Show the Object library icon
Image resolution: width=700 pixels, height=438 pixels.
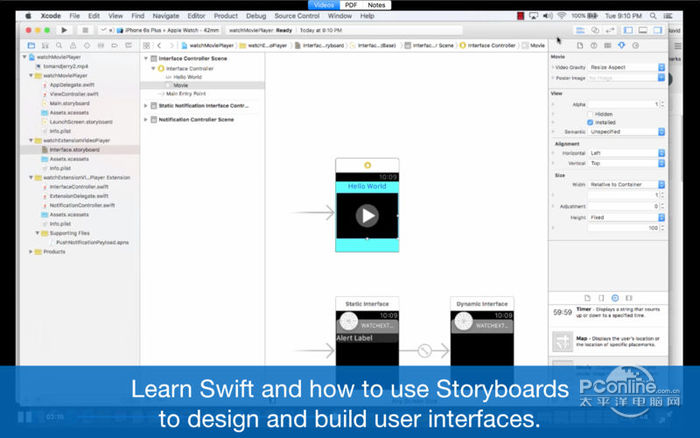[615, 298]
